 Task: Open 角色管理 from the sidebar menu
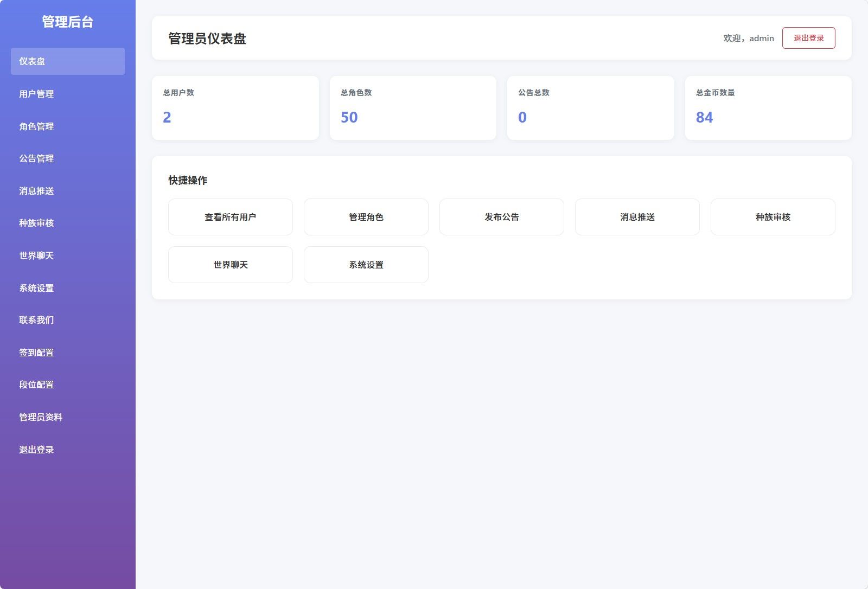point(36,126)
